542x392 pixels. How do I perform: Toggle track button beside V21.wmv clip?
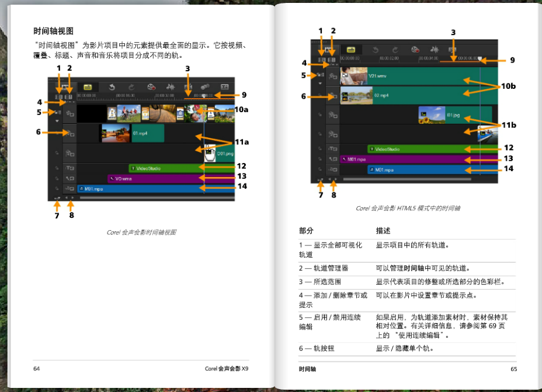coord(333,76)
